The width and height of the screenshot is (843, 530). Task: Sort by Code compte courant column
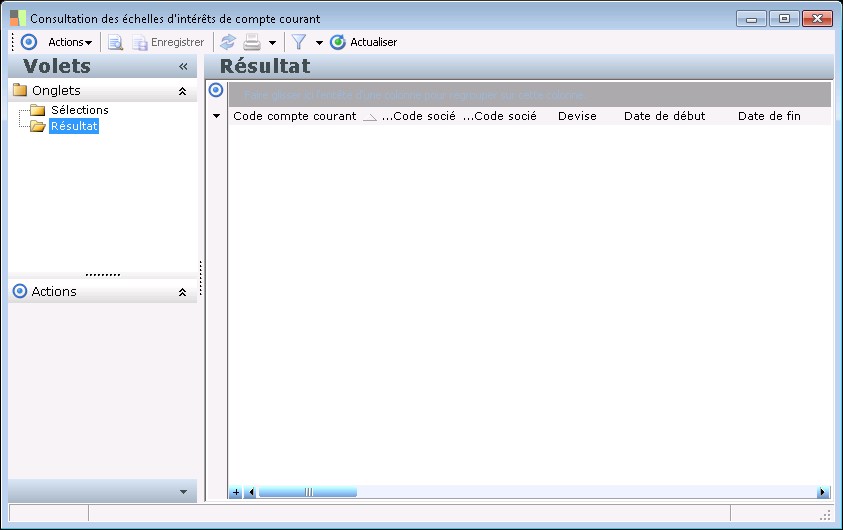pyautogui.click(x=295, y=116)
